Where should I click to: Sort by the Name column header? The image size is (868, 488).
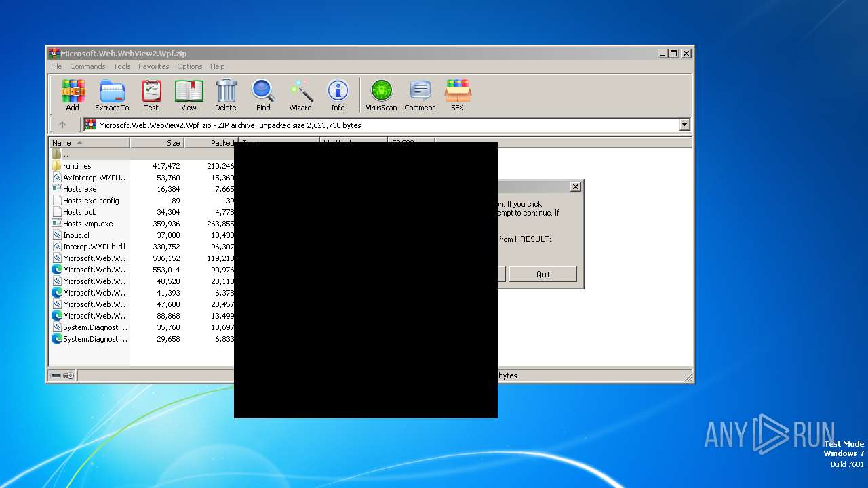tap(89, 143)
